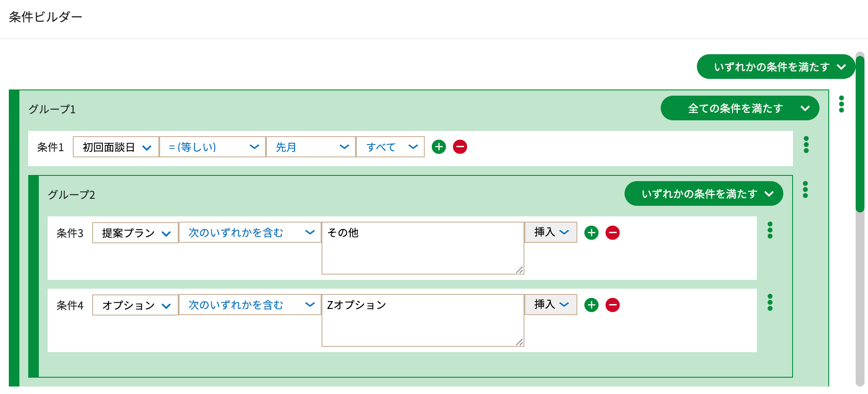Change the =(等しい) operator dropdown

[x=213, y=147]
